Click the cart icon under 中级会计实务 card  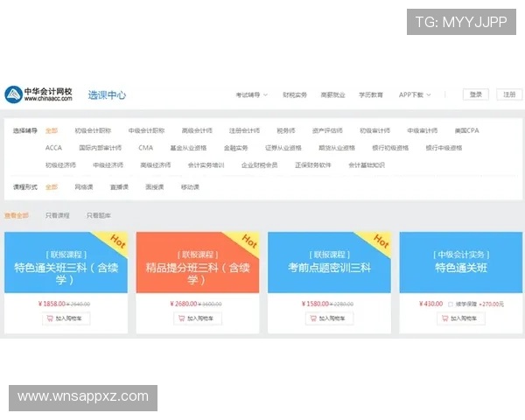coord(445,318)
